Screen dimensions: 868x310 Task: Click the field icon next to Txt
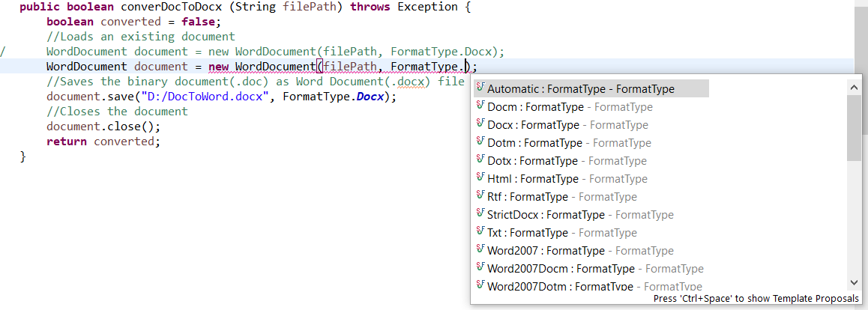pos(480,231)
